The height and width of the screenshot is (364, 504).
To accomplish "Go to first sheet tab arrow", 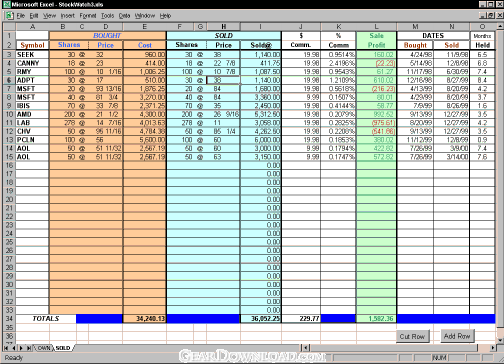I will tap(6, 348).
